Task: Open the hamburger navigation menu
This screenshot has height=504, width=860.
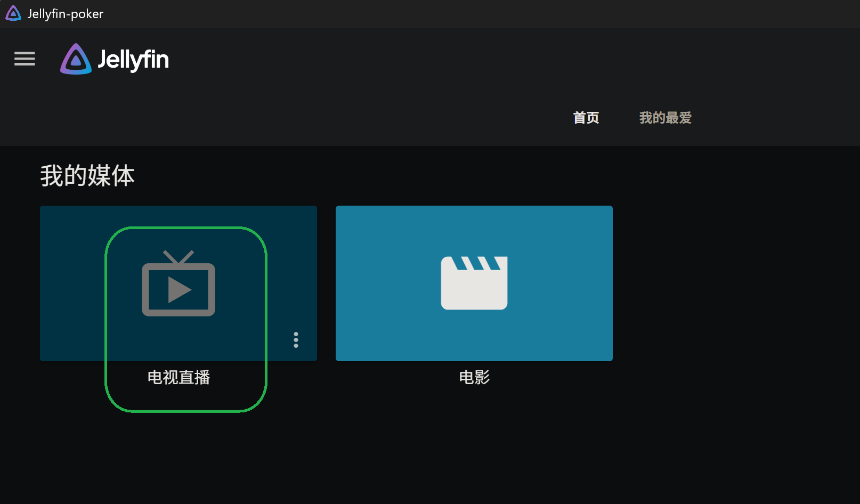Action: (25, 59)
